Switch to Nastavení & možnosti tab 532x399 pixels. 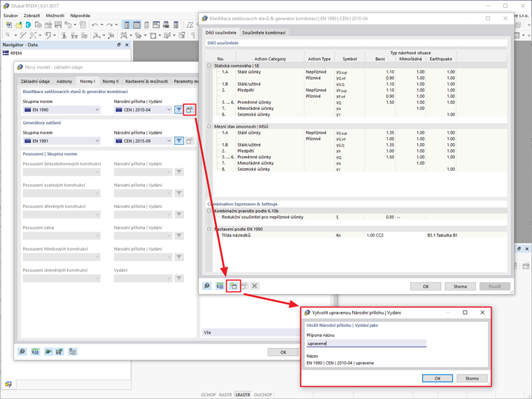(146, 81)
